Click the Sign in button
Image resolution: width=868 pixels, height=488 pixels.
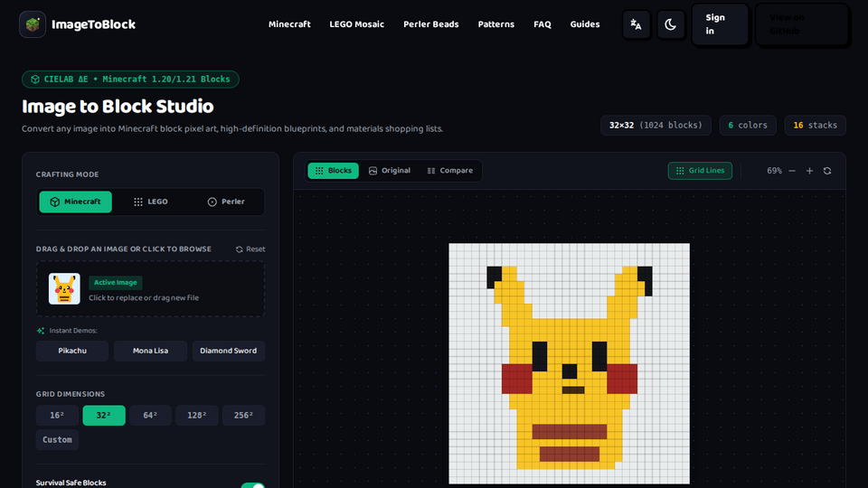pyautogui.click(x=720, y=24)
